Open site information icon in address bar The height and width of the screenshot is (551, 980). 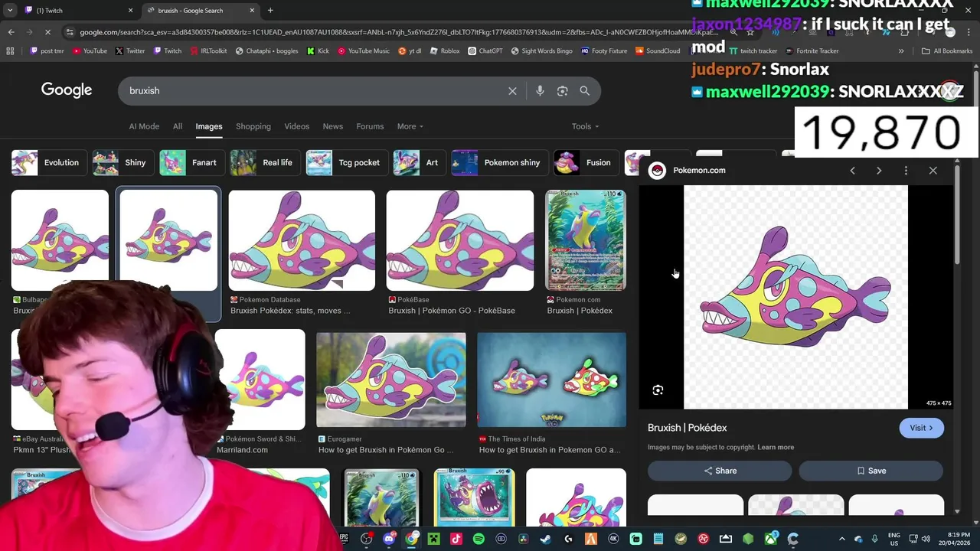[x=70, y=32]
